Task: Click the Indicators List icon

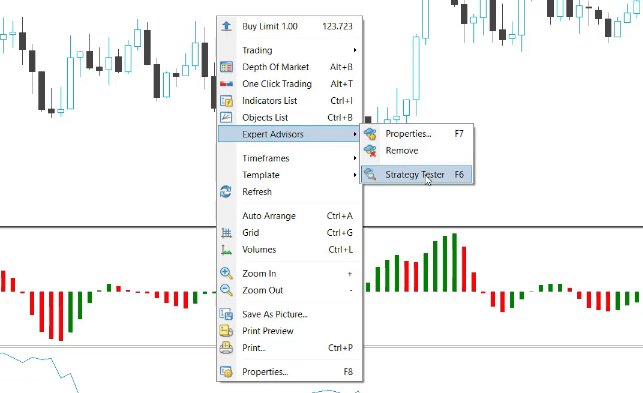Action: pyautogui.click(x=226, y=101)
